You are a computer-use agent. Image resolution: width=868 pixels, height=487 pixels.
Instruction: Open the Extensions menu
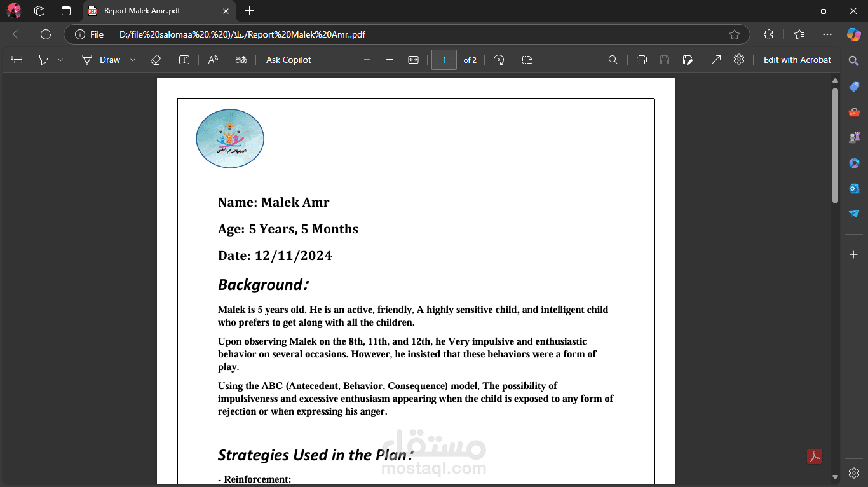click(x=769, y=34)
